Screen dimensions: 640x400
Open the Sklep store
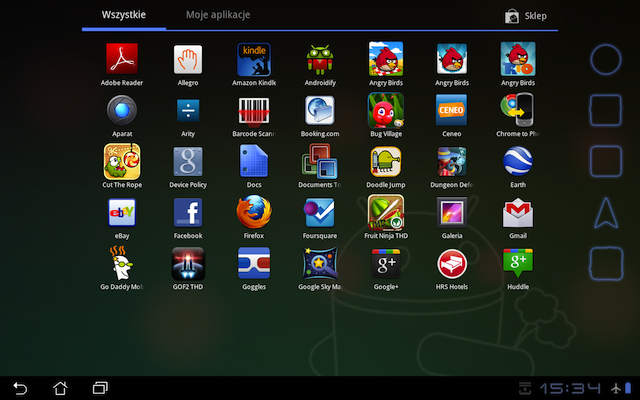click(526, 16)
